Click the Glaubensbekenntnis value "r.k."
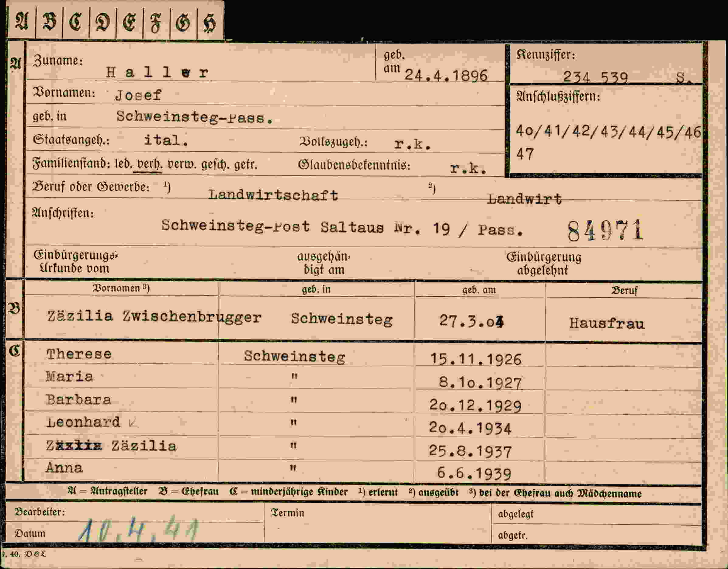This screenshot has height=569, width=728. (x=468, y=168)
